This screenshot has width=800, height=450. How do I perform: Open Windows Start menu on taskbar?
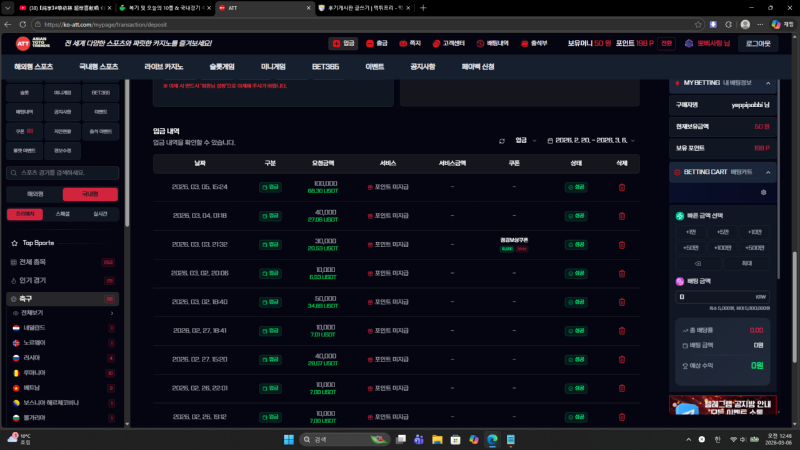(x=288, y=439)
